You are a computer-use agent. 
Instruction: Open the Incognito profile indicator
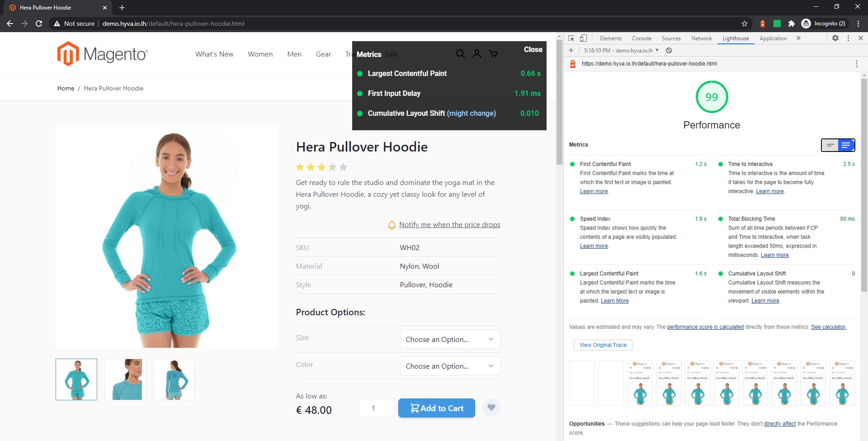(x=824, y=24)
